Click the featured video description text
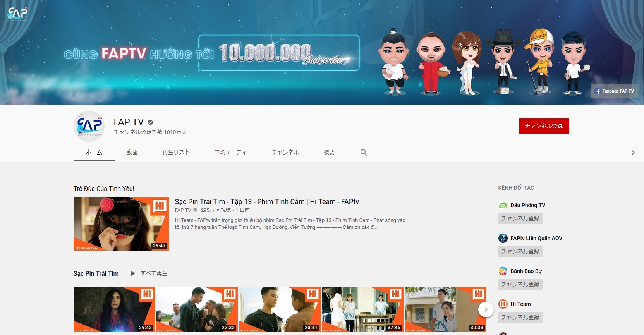 point(290,223)
